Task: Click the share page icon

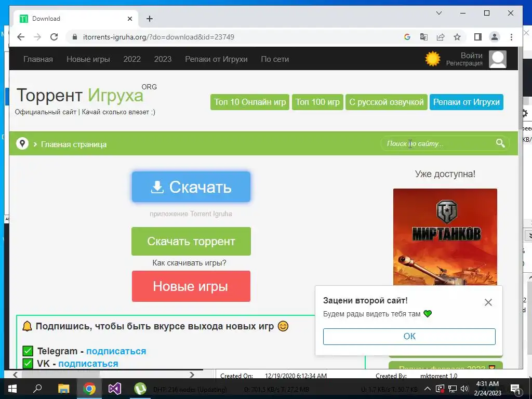Action: [441, 37]
